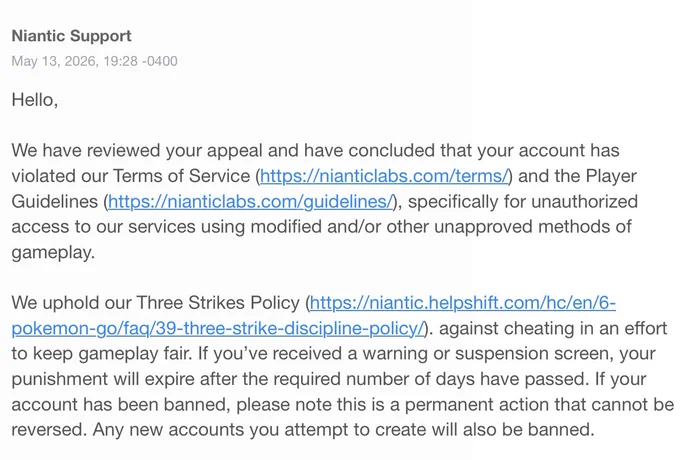Click the phrase "to keep gameplay fair"
This screenshot has height=460, width=680.
point(100,353)
